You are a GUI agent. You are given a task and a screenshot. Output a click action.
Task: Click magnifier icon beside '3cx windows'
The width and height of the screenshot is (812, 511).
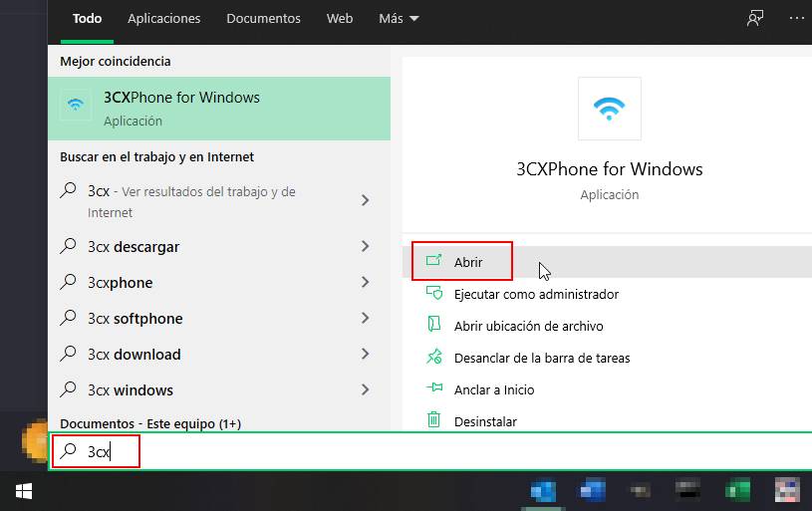click(x=68, y=389)
